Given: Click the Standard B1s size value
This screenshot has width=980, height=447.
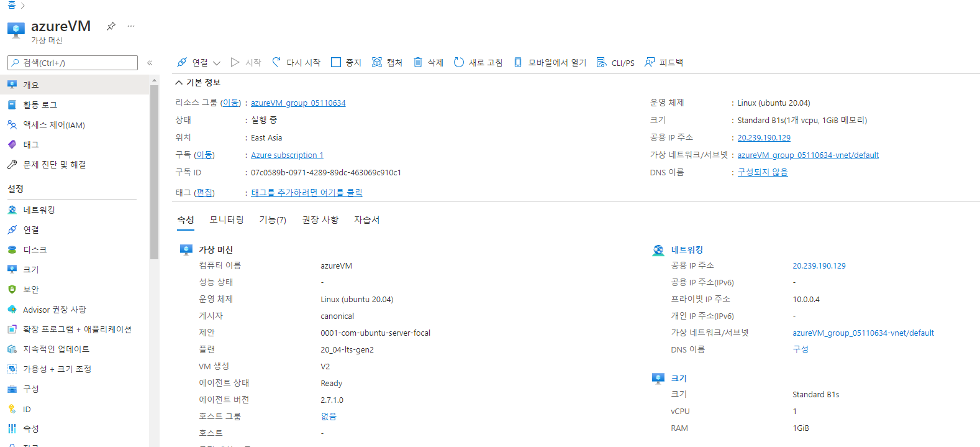Looking at the screenshot, I should (815, 395).
